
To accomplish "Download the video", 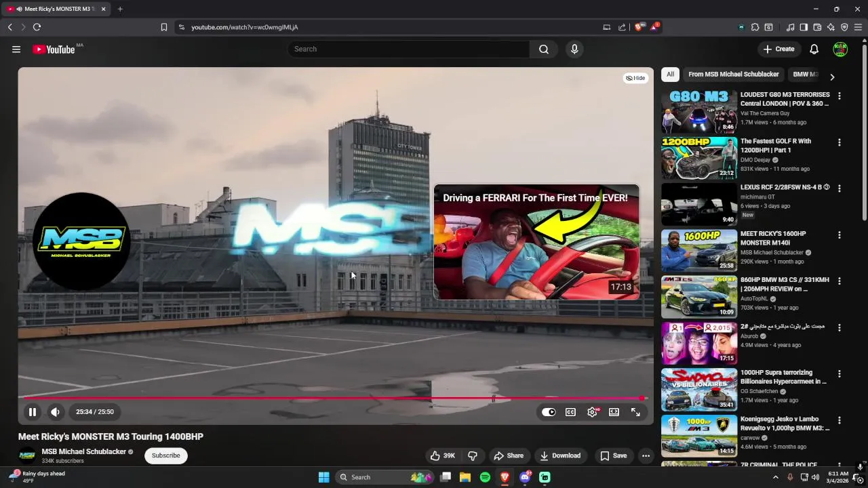I will click(560, 455).
